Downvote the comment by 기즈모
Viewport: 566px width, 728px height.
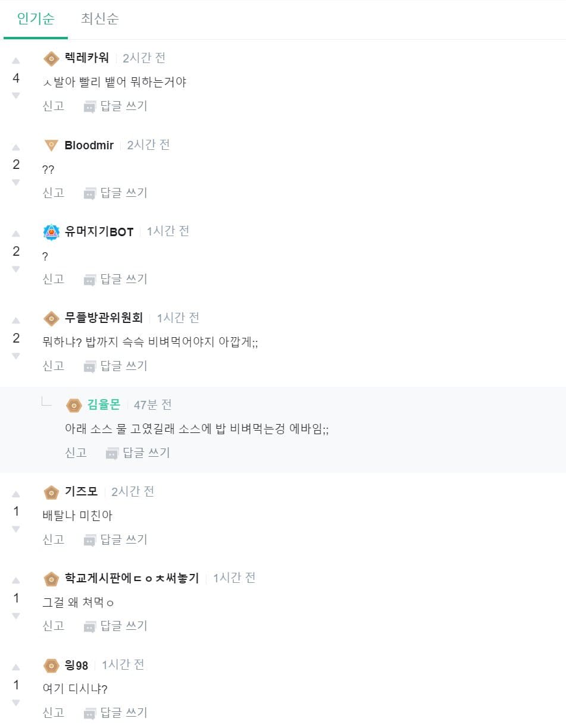[x=16, y=529]
